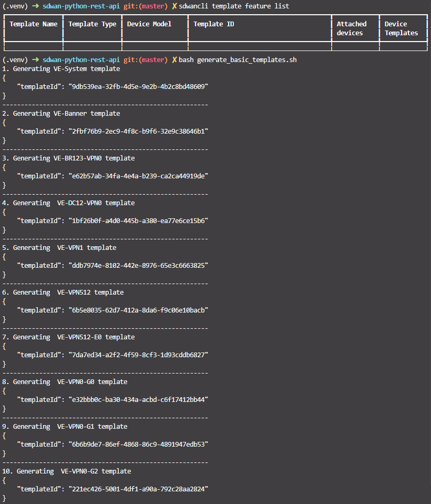431x504 pixels.
Task: Click the '5. Generating VE-VPN1 template' line
Action: tap(59, 247)
